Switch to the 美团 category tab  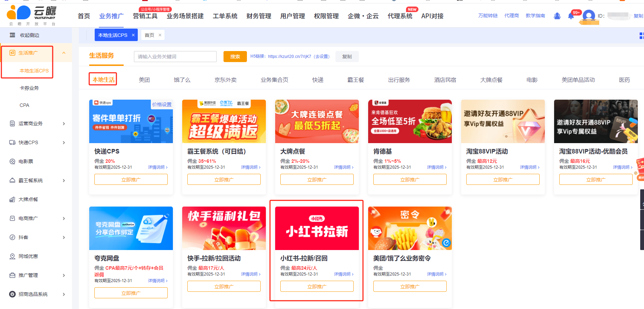click(x=144, y=80)
